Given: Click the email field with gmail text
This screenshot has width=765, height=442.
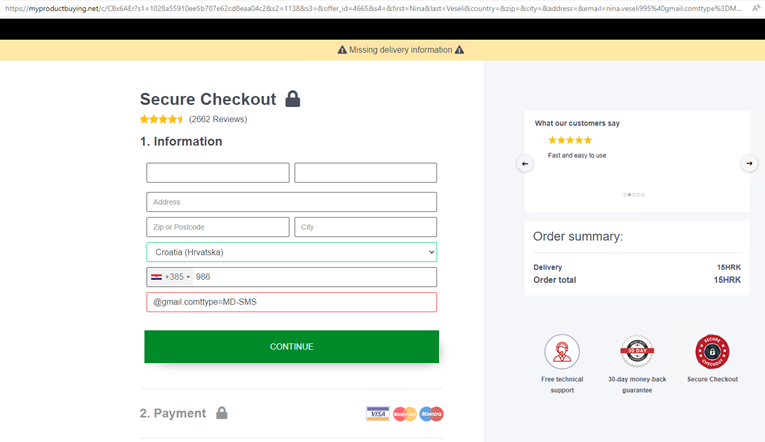Looking at the screenshot, I should (291, 302).
